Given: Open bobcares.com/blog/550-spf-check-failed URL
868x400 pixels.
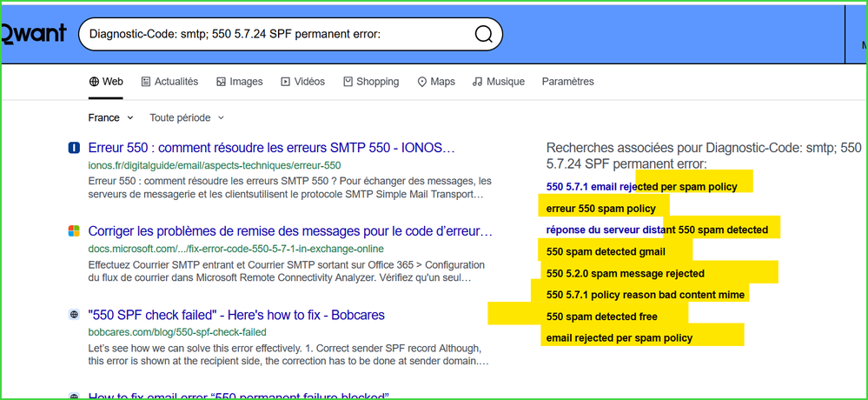Looking at the screenshot, I should pos(177,332).
